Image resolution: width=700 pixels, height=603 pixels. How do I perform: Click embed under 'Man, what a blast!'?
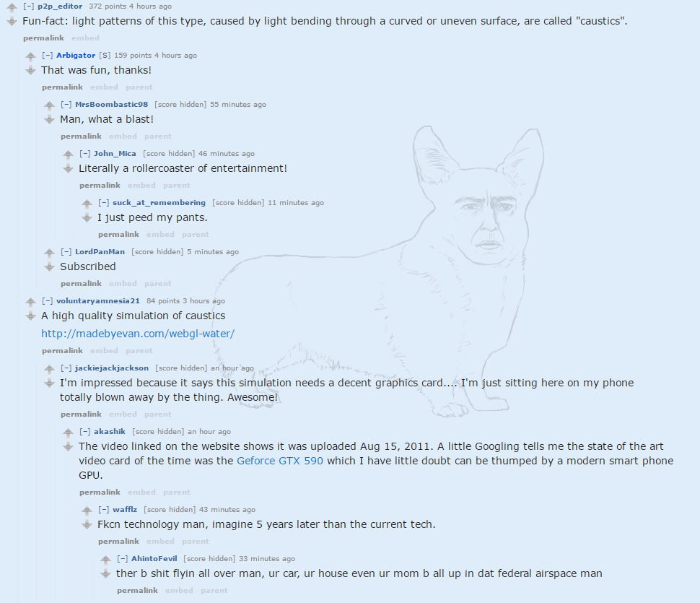tap(123, 136)
